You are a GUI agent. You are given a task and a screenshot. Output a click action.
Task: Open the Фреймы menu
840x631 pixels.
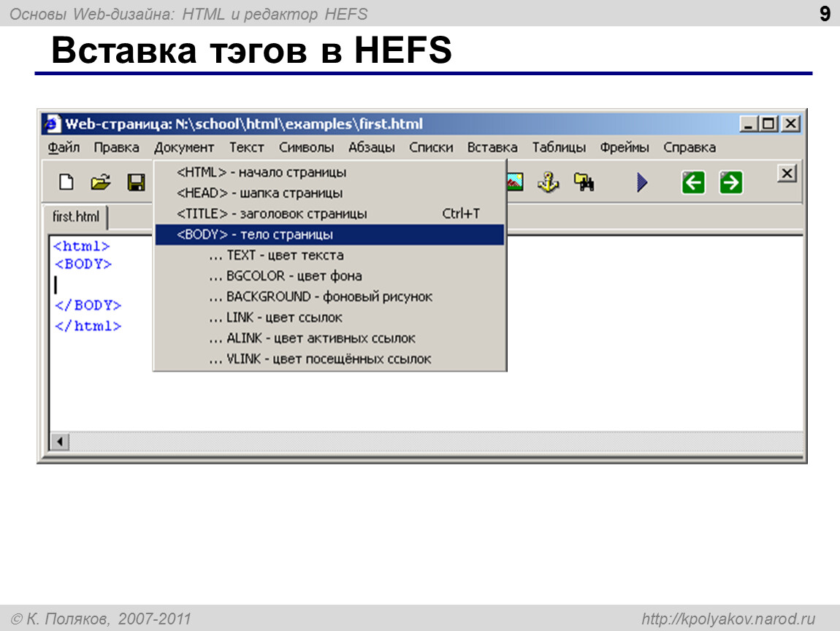(x=624, y=148)
